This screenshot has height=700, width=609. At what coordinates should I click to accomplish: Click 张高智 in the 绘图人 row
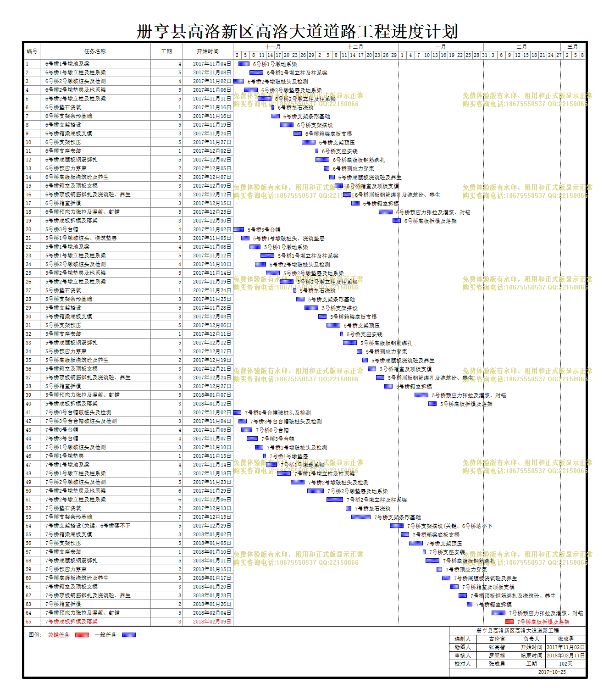point(497,647)
